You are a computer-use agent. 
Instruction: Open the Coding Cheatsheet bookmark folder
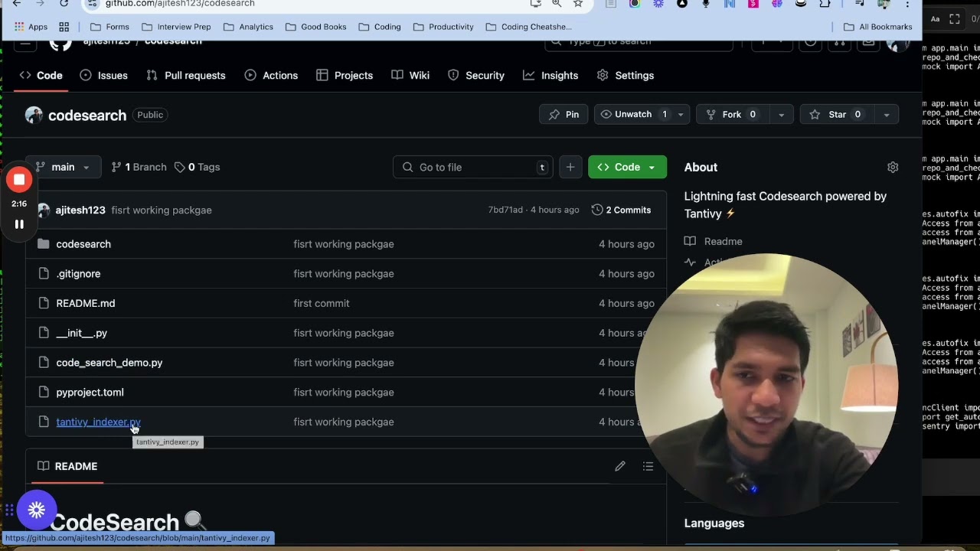pos(528,27)
